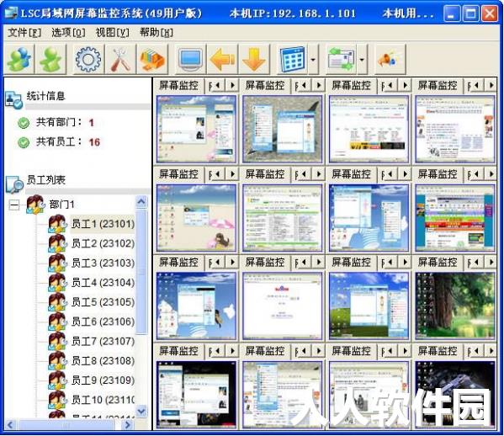Open the 文件[F] menu
This screenshot has width=504, height=436.
(24, 33)
